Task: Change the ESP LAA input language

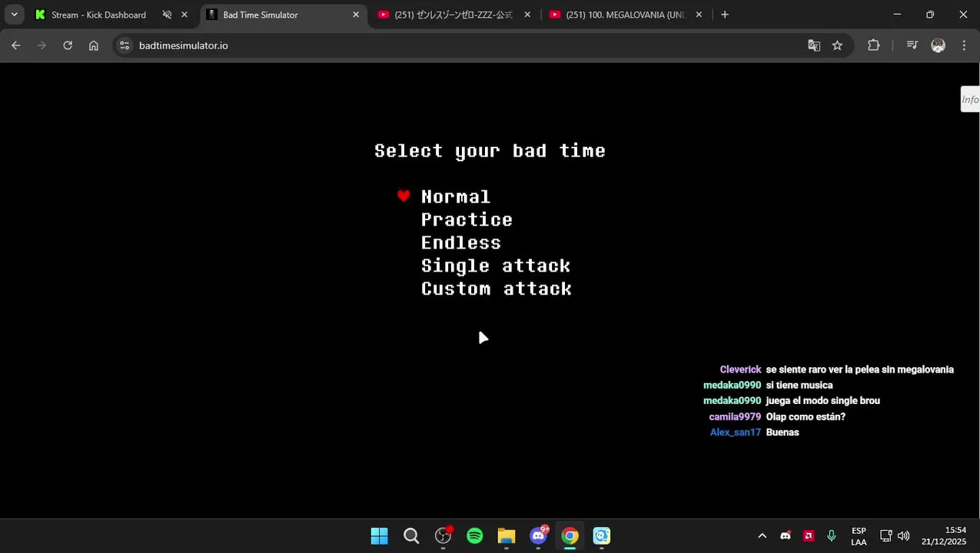Action: (x=859, y=536)
